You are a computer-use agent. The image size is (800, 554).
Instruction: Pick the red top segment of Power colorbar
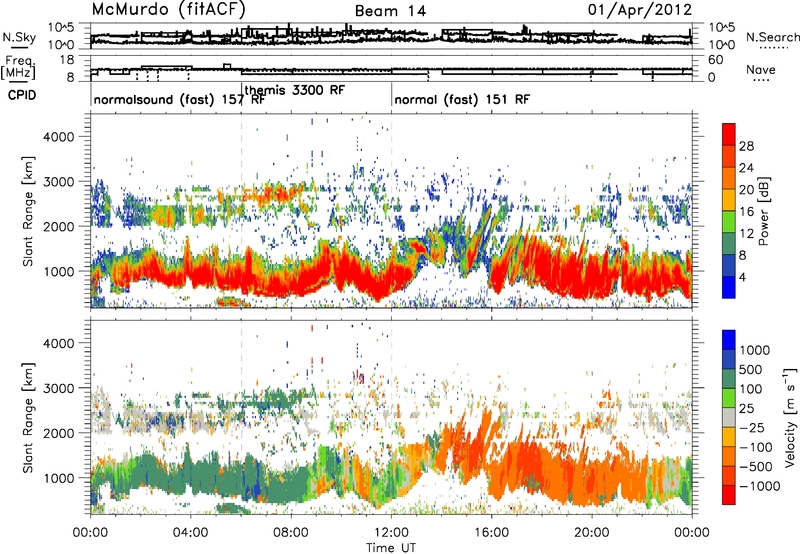click(x=729, y=135)
